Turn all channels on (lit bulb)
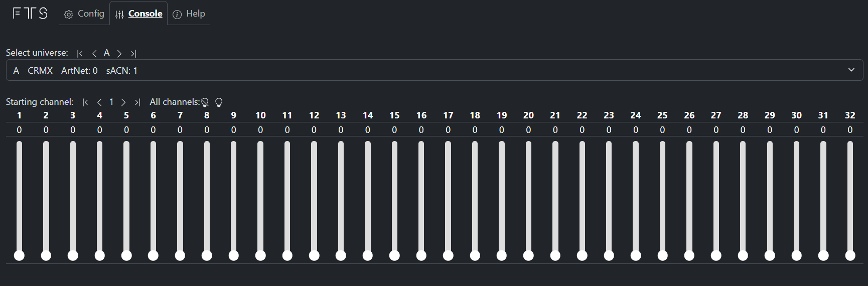The image size is (868, 286). pos(219,102)
